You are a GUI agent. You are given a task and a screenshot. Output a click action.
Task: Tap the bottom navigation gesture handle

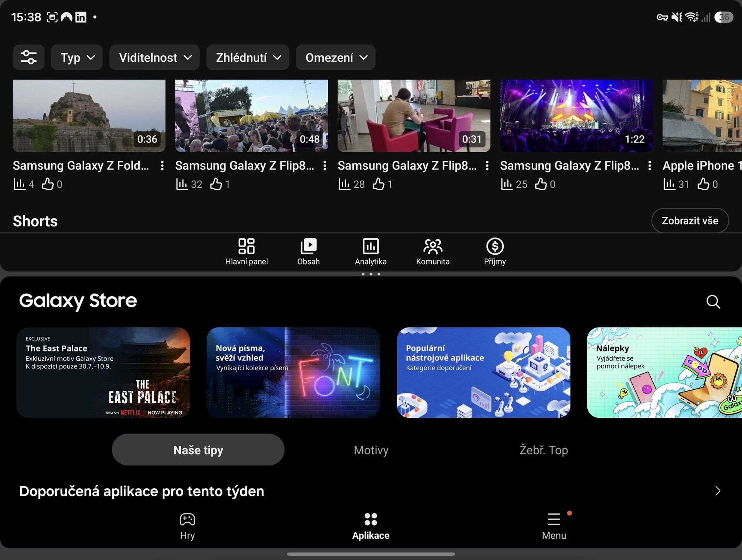tap(371, 554)
